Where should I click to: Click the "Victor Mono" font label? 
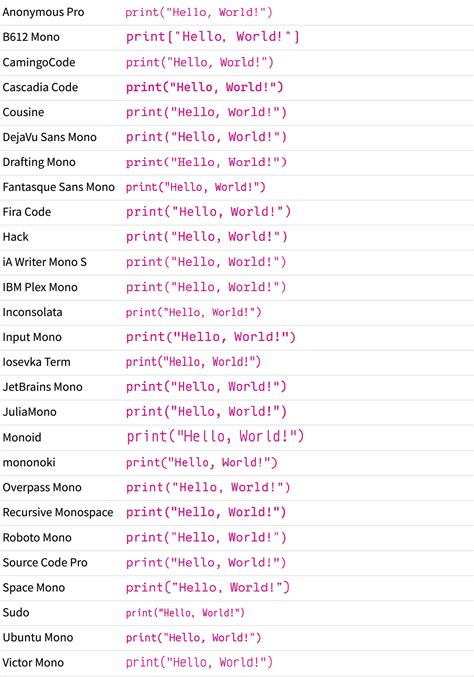pos(33,663)
